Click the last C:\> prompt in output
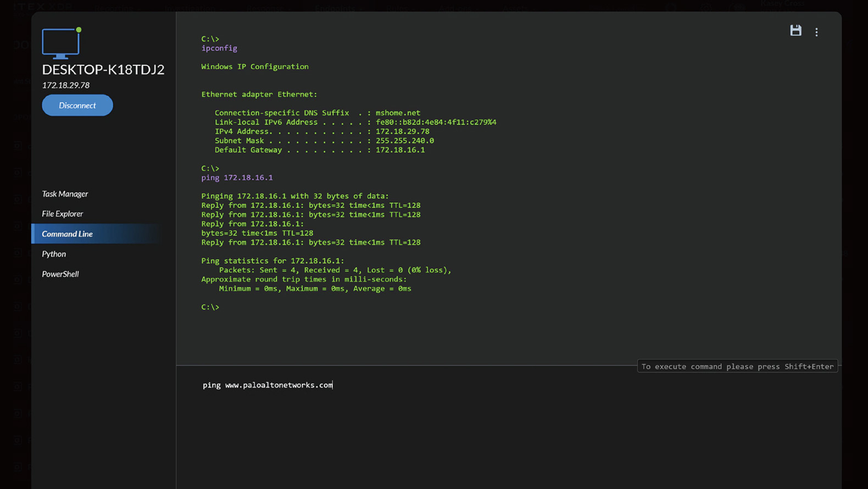868x489 pixels. point(210,307)
